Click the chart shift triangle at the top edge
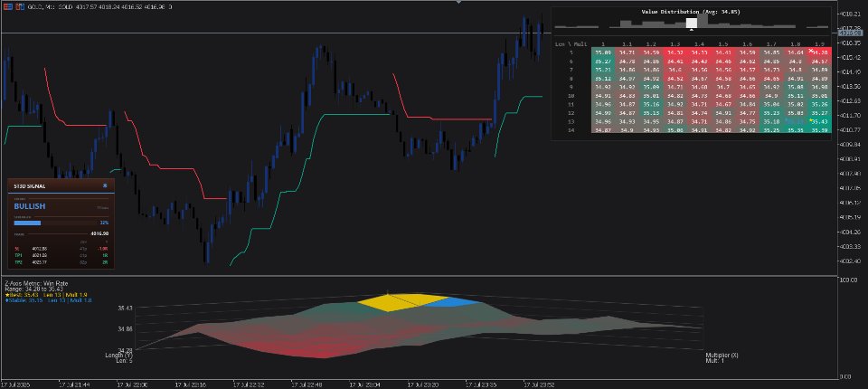This screenshot has width=868, height=389. (458, 2)
